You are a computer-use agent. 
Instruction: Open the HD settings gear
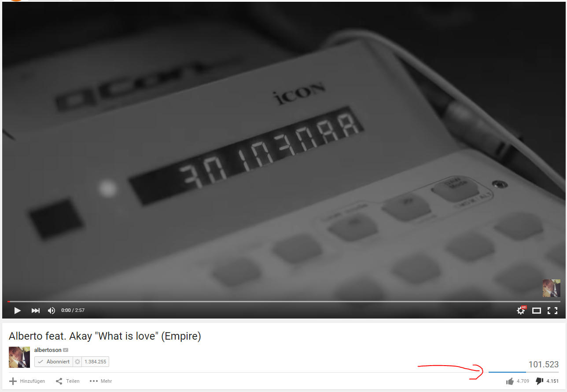pyautogui.click(x=521, y=310)
